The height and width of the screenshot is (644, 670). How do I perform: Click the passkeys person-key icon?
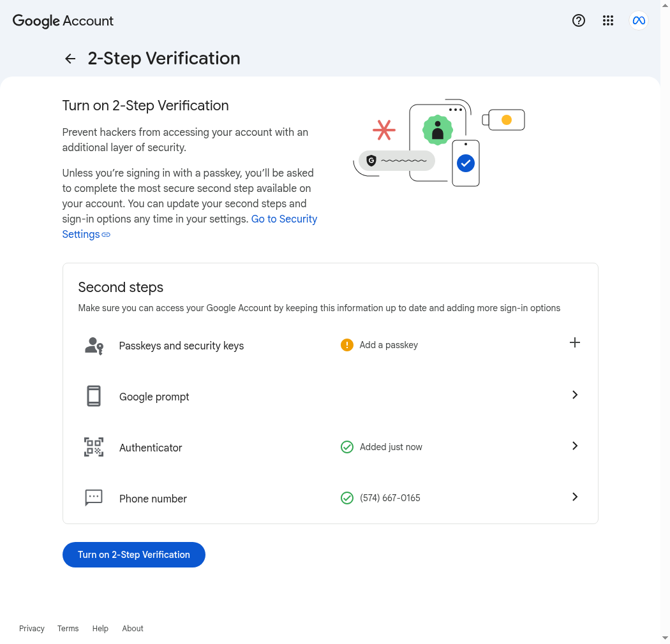click(94, 346)
